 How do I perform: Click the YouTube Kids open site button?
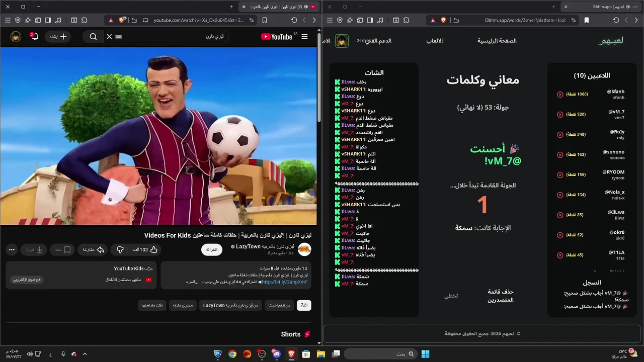[27, 280]
